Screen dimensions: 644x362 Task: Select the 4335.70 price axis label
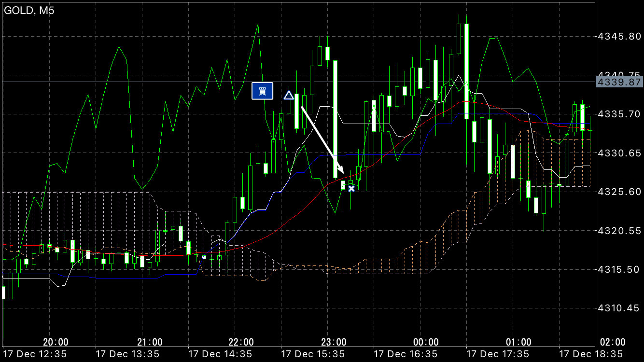pos(620,114)
